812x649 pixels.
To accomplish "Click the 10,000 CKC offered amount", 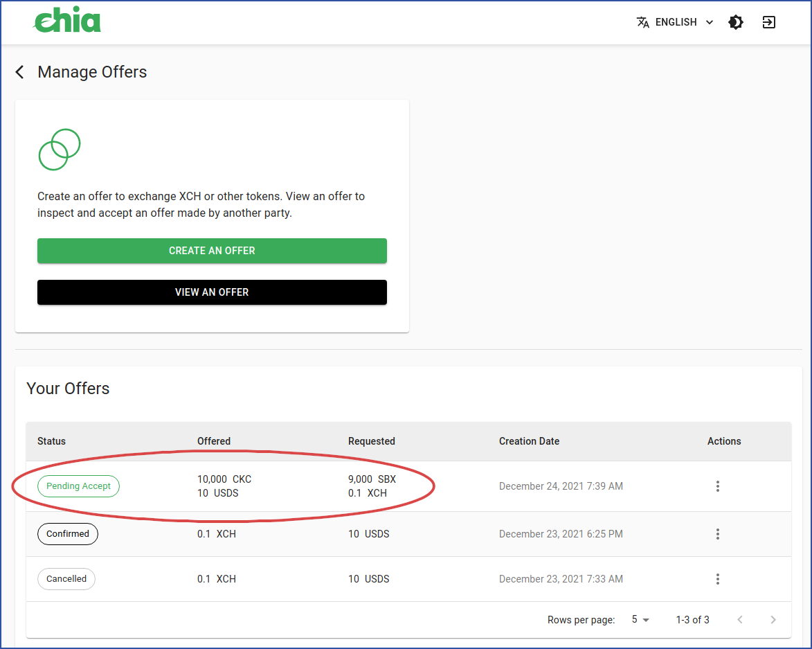I will 224,479.
